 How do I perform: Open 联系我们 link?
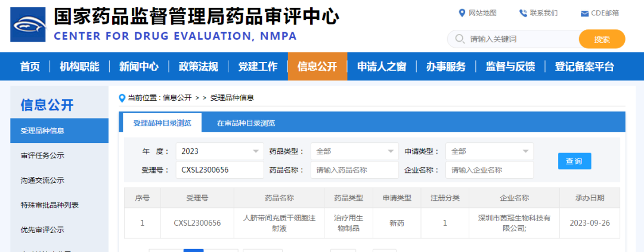(544, 13)
